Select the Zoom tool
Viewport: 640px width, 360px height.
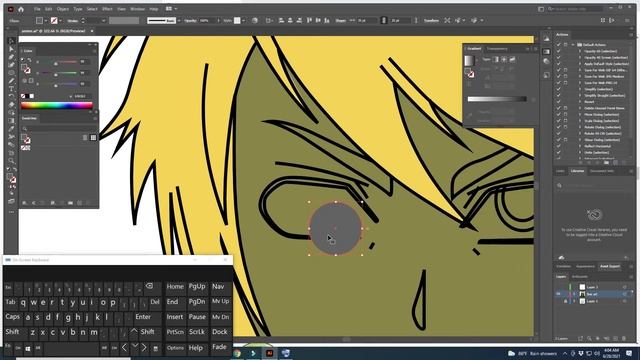[11, 161]
